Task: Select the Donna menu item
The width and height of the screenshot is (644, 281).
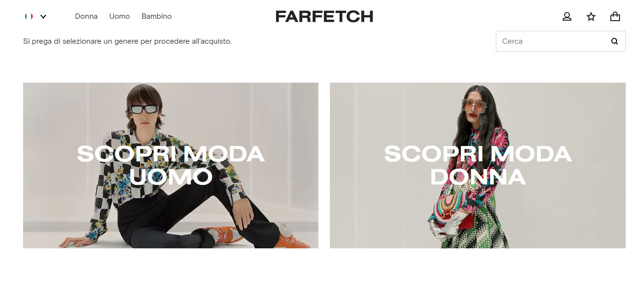Action: click(x=86, y=16)
